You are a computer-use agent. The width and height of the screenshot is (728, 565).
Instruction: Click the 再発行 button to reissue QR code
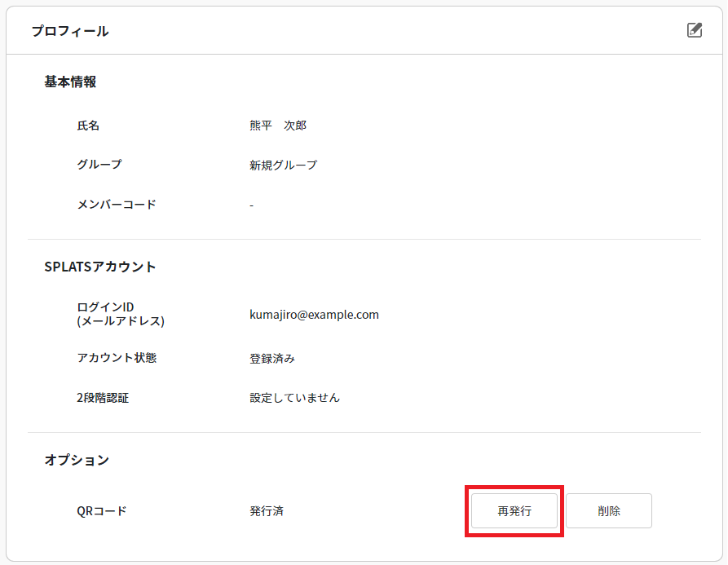[514, 510]
